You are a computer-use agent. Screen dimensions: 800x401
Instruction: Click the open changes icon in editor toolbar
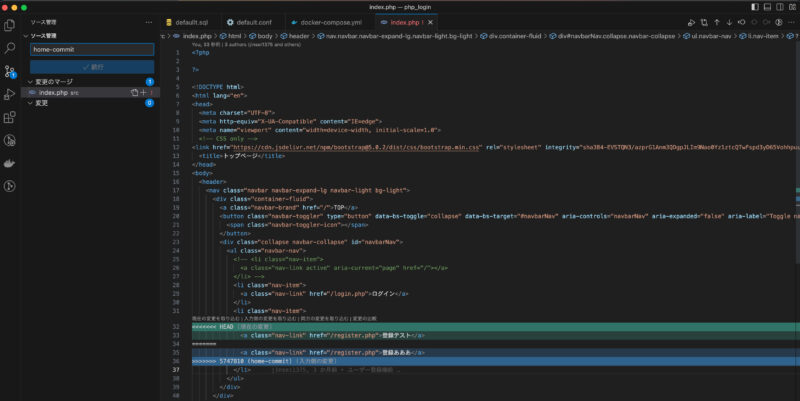click(704, 22)
